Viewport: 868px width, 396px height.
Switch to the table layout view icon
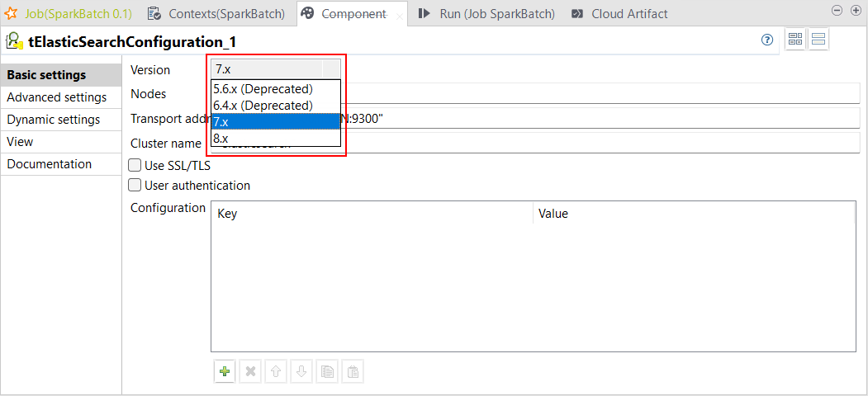(x=795, y=40)
